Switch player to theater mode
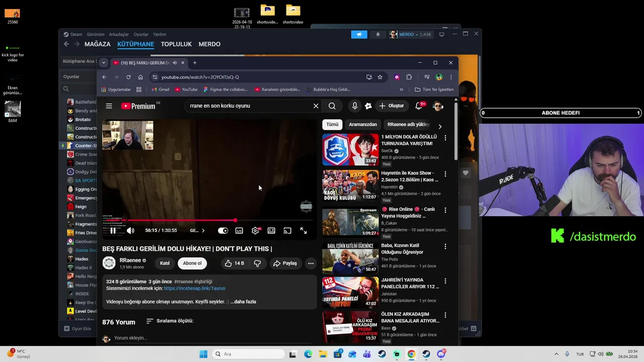The width and height of the screenshot is (644, 362). point(271,231)
